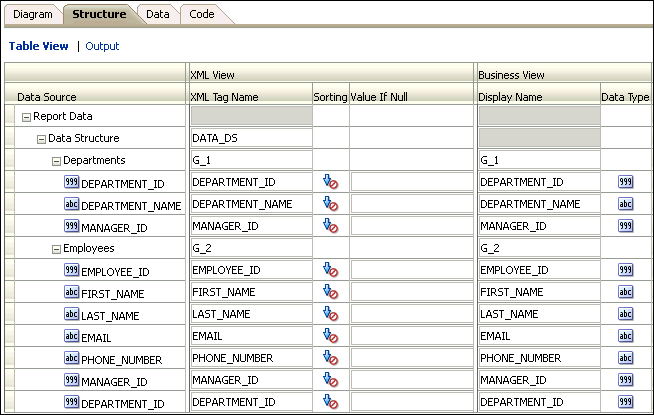Screen dimensions: 654x415
Task: Collapse the Departments group
Action: coord(56,161)
